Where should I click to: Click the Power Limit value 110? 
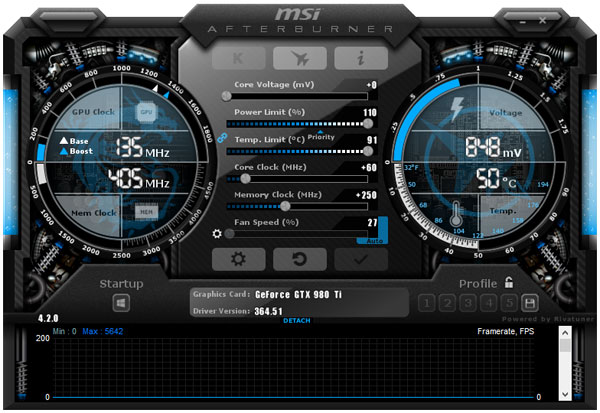(370, 113)
